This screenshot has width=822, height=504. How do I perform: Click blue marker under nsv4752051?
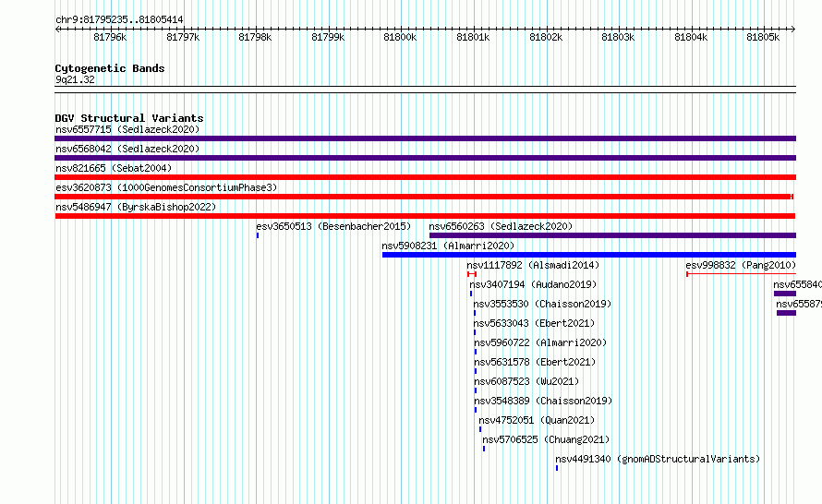tap(479, 429)
